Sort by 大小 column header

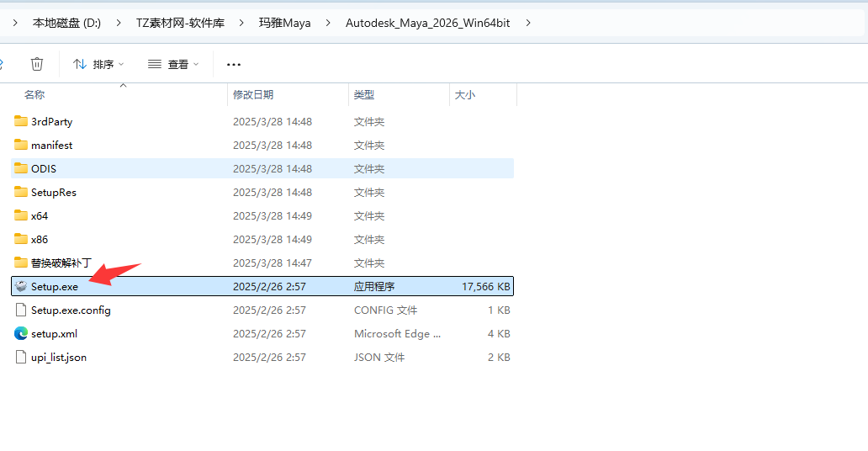pos(465,95)
